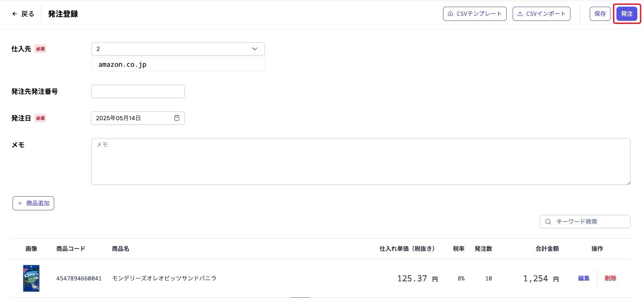Click 保存 to save the draft order
Image resolution: width=644 pixels, height=298 pixels.
[599, 13]
